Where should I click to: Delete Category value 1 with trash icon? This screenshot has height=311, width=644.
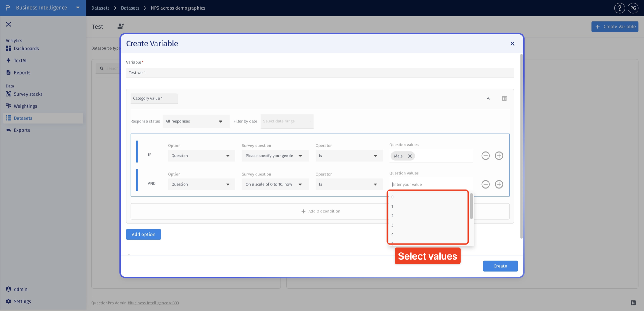tap(504, 99)
